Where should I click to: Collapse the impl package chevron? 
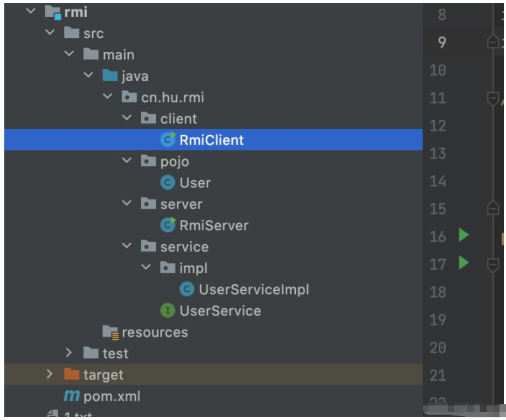(146, 267)
